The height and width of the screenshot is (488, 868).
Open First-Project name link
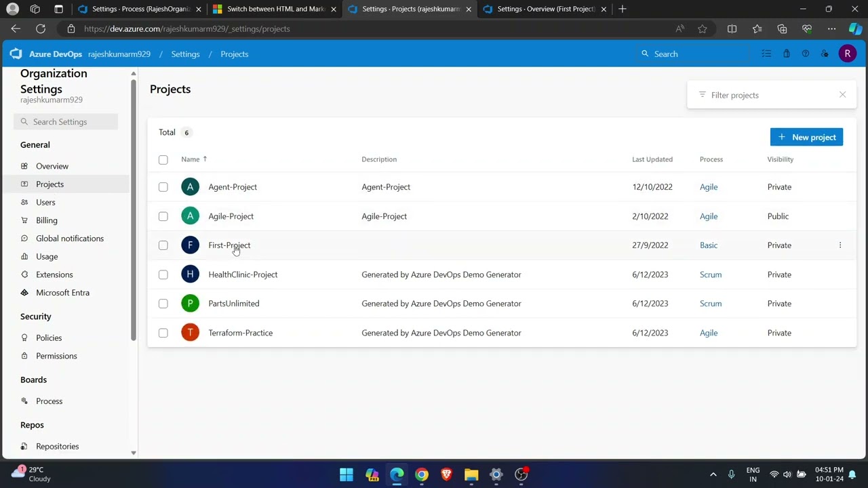click(229, 245)
